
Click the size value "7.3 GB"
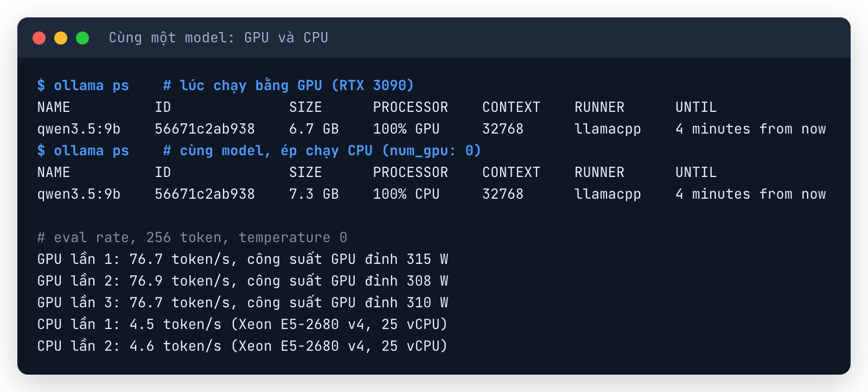pyautogui.click(x=314, y=194)
